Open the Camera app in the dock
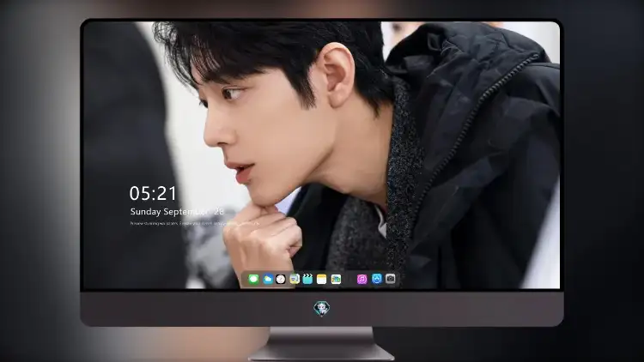This screenshot has height=362, width=644. coord(390,279)
